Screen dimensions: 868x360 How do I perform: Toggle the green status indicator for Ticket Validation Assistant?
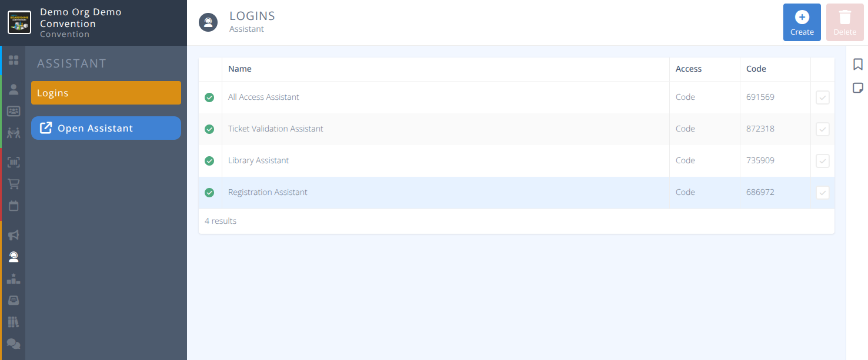click(209, 129)
